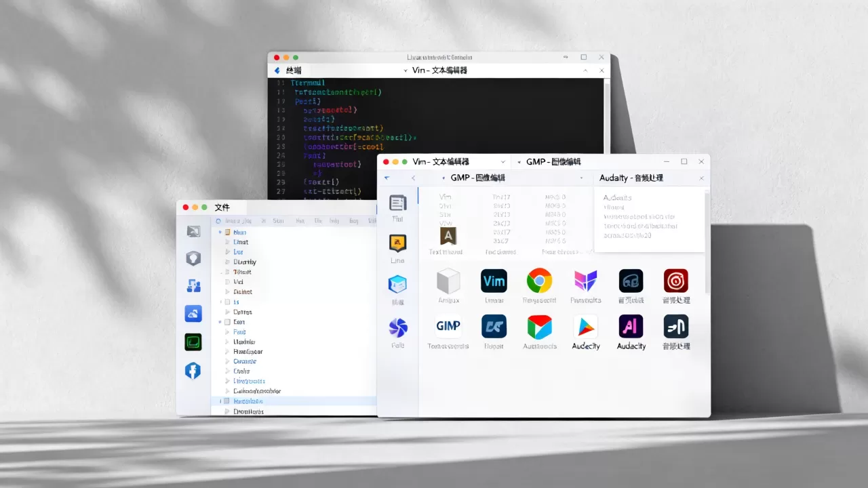Viewport: 868px width, 488px height.
Task: Click the green monitor icon in 文件 sidebar
Action: [193, 342]
